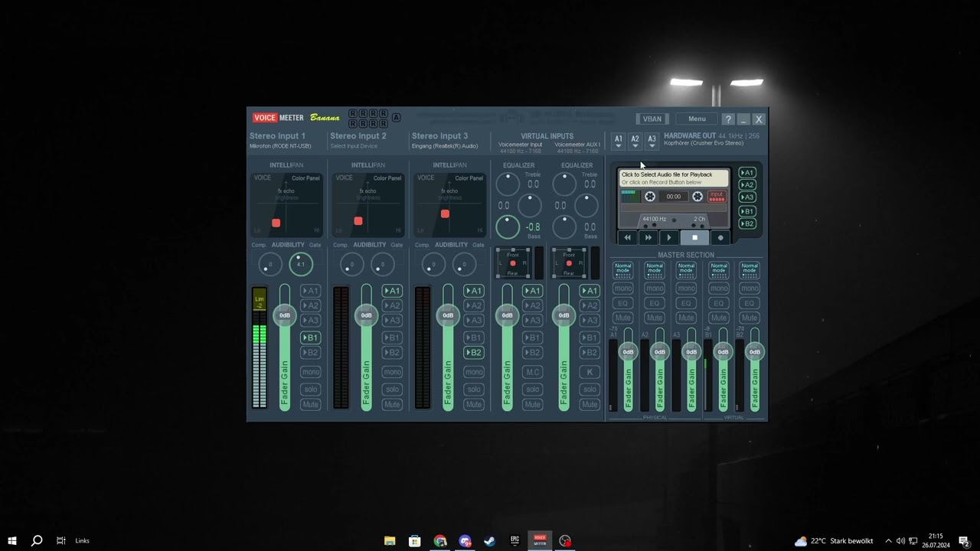Click Gate knob on Stereo Input 1

pos(301,265)
